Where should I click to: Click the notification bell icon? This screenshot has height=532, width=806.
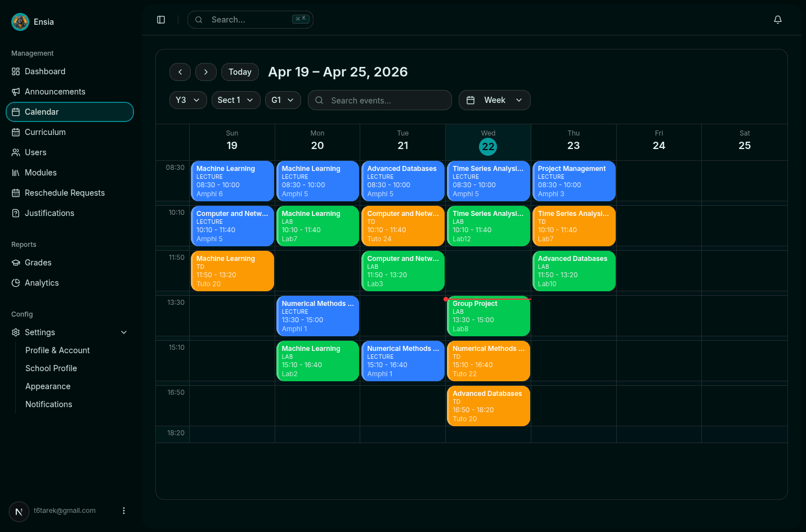click(777, 19)
